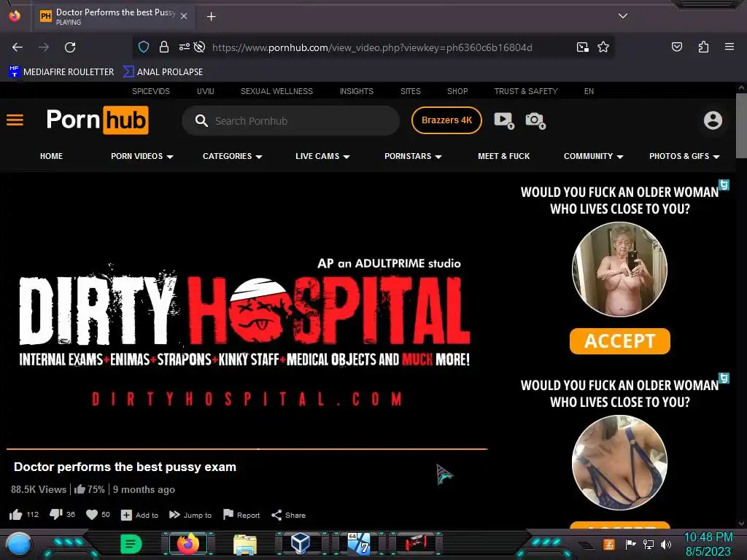Expand the Porn Videos nav dropdown
Viewport: 747px width, 560px height.
pyautogui.click(x=142, y=156)
